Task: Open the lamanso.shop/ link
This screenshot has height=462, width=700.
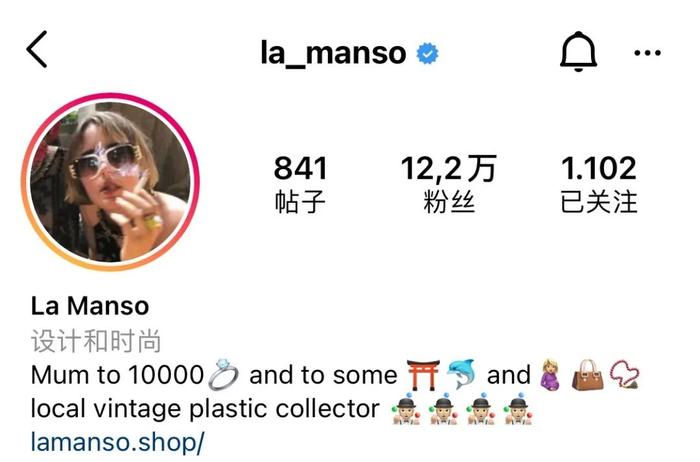Action: [117, 442]
